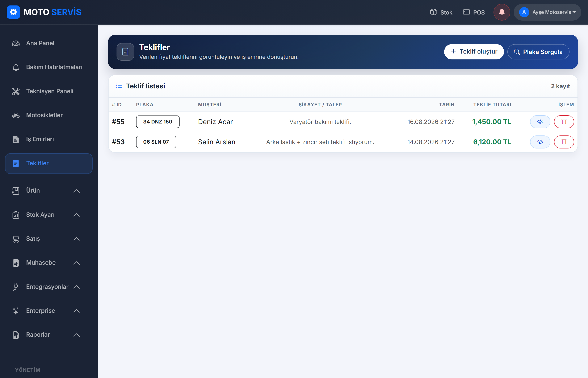Click the PLAKA column header
Image resolution: width=588 pixels, height=378 pixels.
[x=144, y=105]
